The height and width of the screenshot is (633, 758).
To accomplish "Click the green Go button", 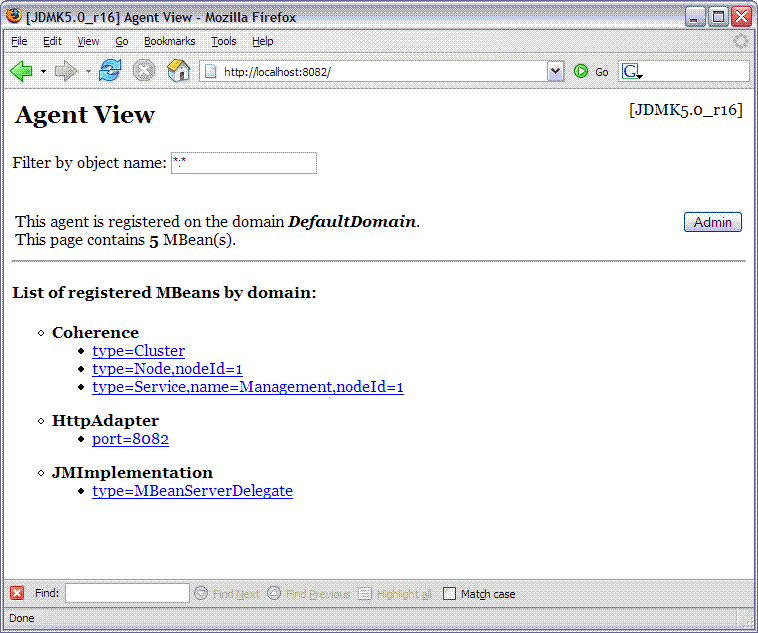I will pos(591,72).
